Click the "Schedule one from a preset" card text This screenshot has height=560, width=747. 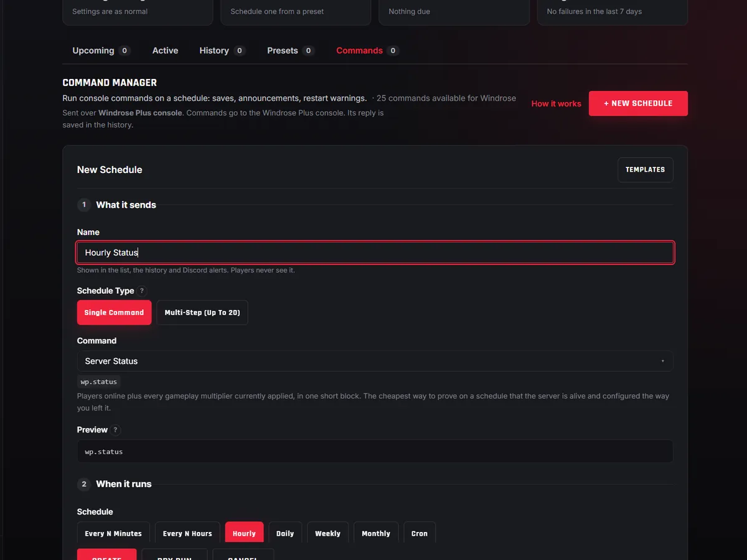(277, 11)
